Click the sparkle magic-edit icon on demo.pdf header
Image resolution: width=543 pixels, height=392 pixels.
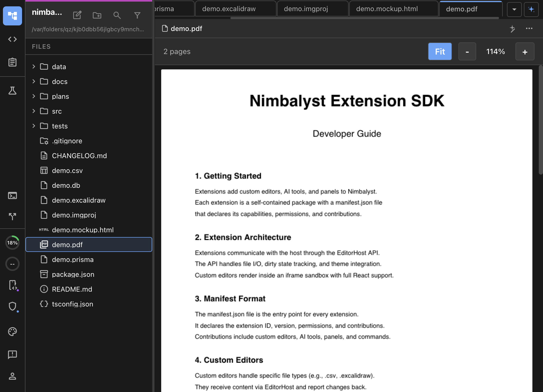(x=513, y=29)
